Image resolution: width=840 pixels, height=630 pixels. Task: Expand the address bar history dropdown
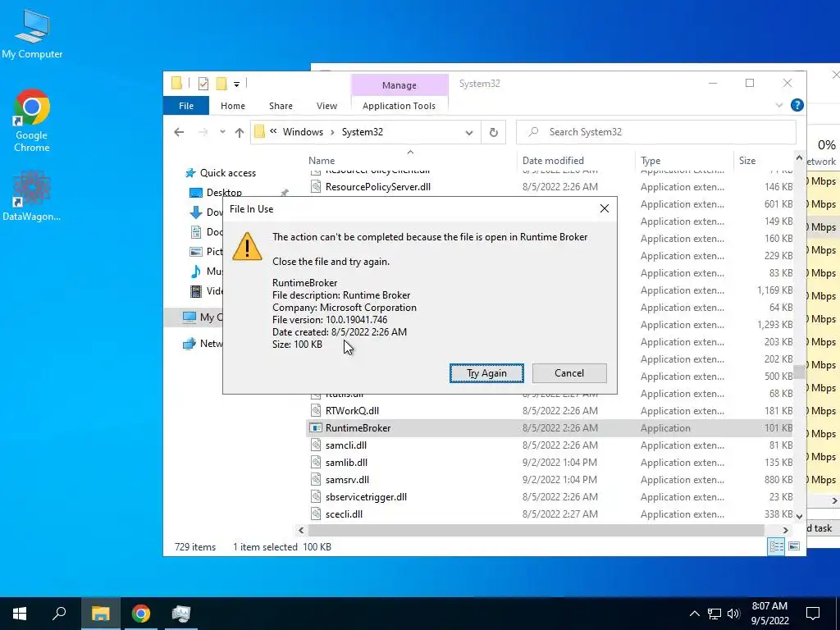468,133
